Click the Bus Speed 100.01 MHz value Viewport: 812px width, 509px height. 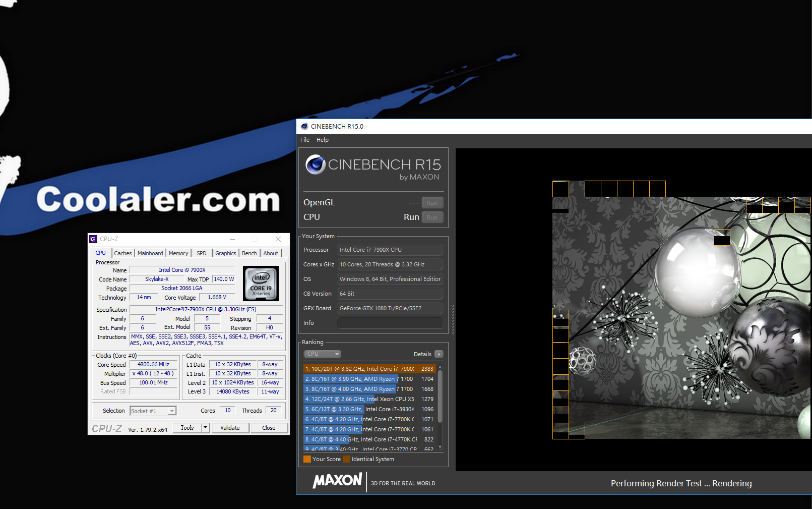pos(153,382)
